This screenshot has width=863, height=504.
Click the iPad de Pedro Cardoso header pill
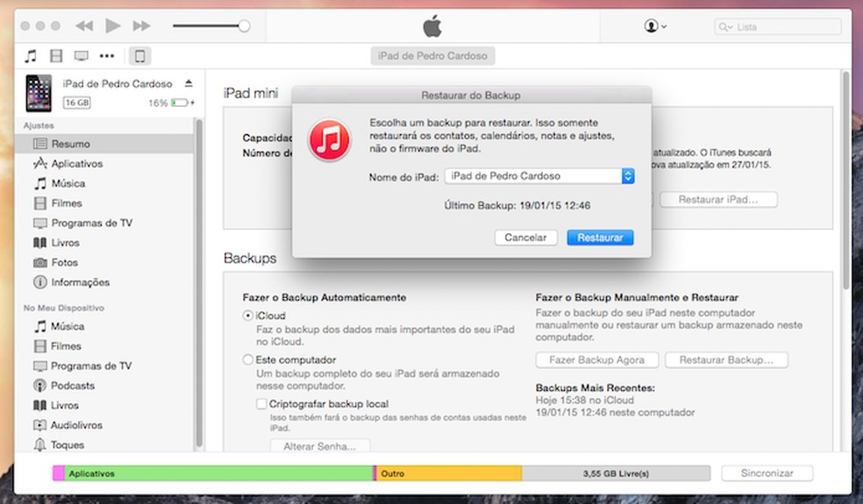pos(432,55)
